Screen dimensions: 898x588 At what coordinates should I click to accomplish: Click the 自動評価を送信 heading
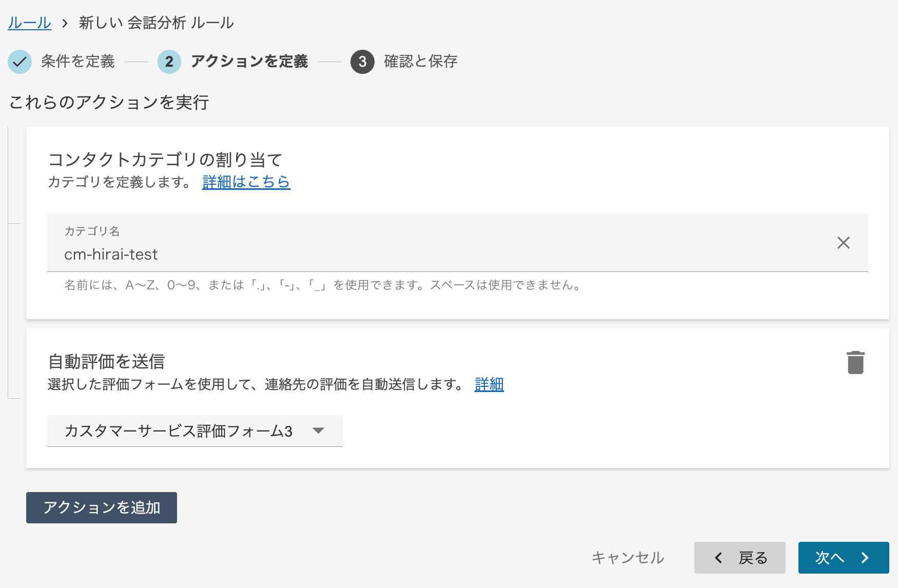(106, 361)
